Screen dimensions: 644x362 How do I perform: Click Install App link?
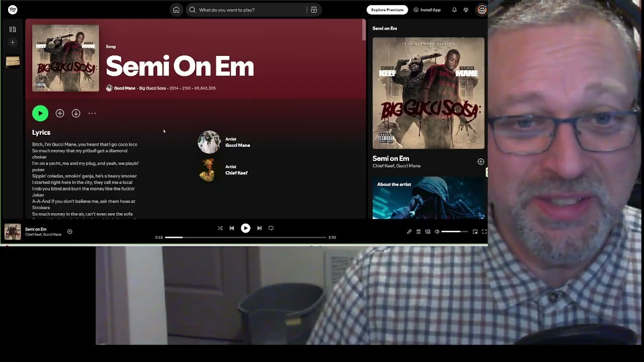coord(427,10)
